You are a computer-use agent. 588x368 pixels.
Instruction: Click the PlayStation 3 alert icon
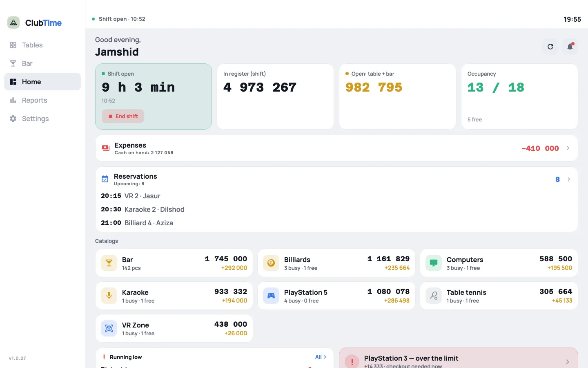point(352,362)
